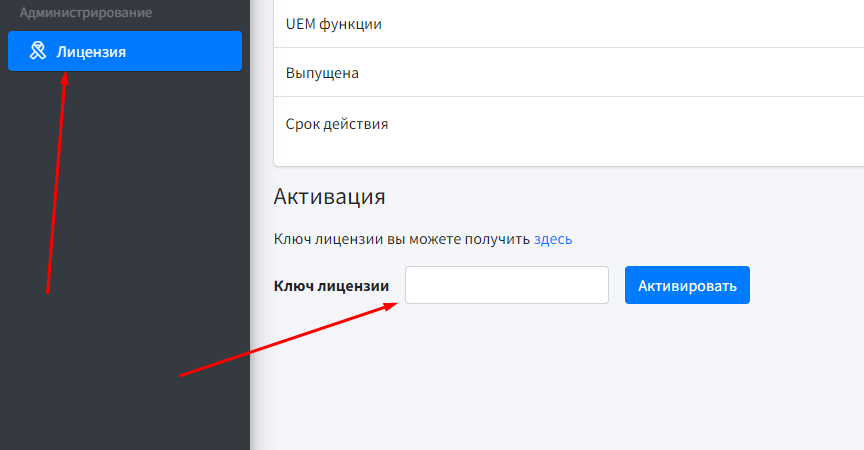
Task: Click the ribbon icon beside Лицензия
Action: tap(38, 51)
